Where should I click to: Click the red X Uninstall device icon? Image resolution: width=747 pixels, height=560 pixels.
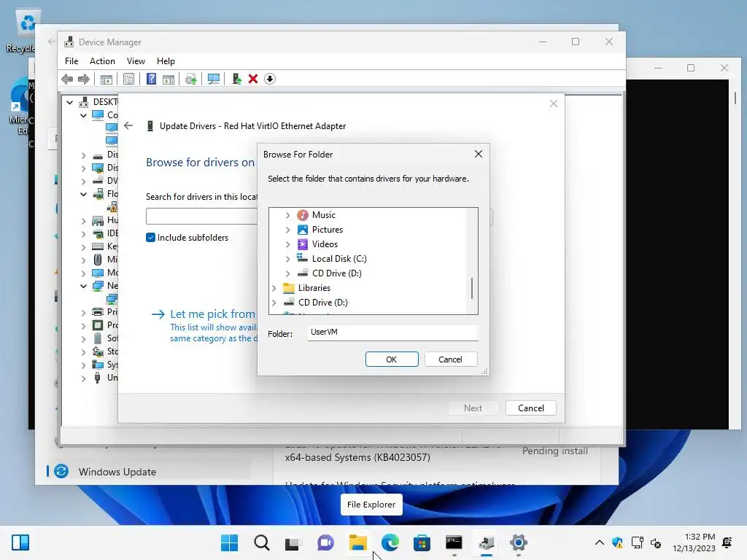(x=253, y=79)
